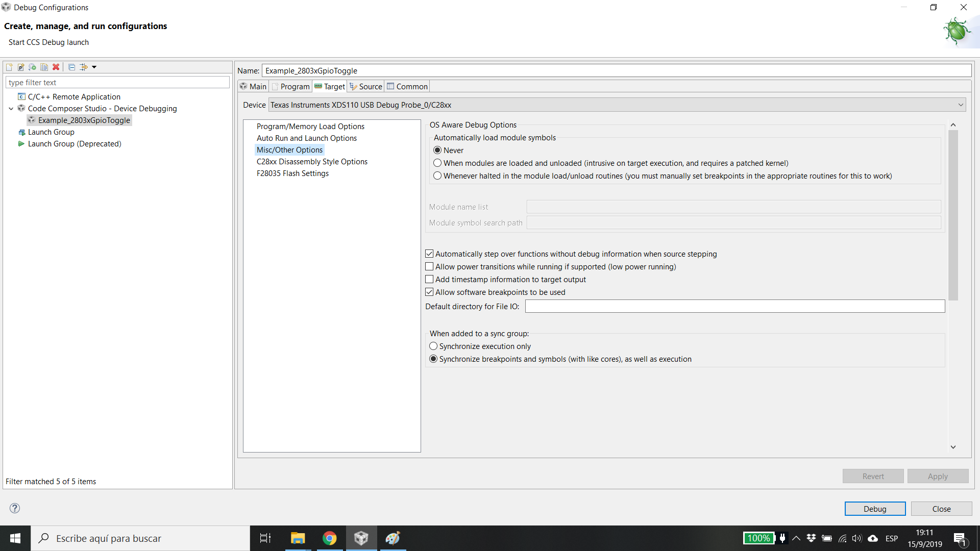Toggle automatically step over functions checkbox
980x551 pixels.
[x=429, y=254]
